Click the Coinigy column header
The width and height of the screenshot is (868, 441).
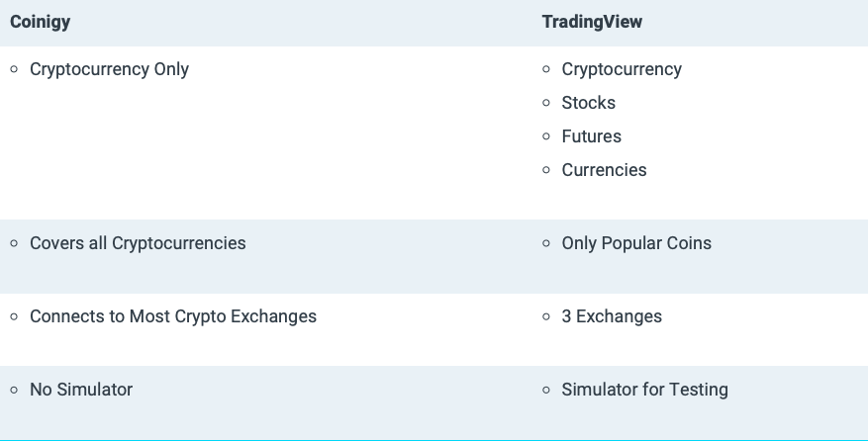coord(41,22)
